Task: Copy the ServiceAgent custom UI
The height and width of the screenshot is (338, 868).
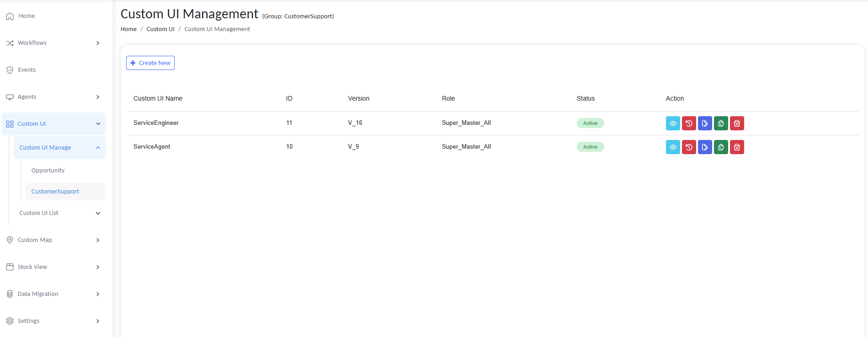Action: coord(721,147)
